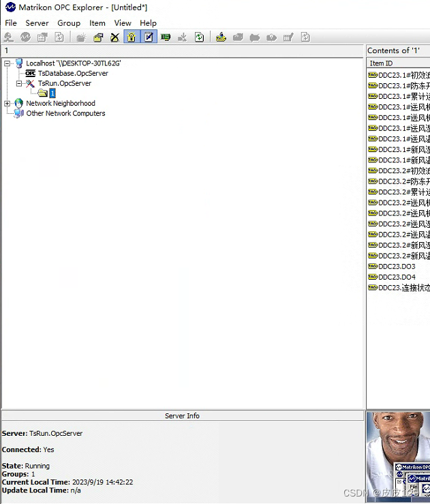Click 'State: Running' status line
This screenshot has width=430, height=504.
point(26,466)
